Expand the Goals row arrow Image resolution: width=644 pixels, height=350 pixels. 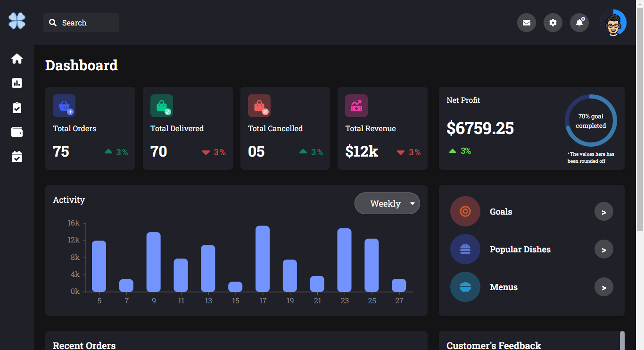604,211
